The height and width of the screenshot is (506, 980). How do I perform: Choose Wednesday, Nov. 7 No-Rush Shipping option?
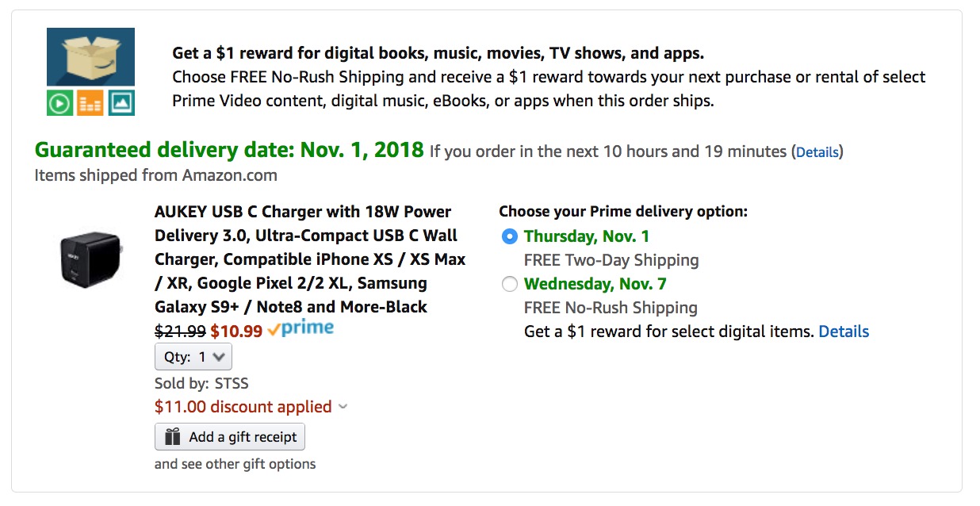click(x=510, y=284)
